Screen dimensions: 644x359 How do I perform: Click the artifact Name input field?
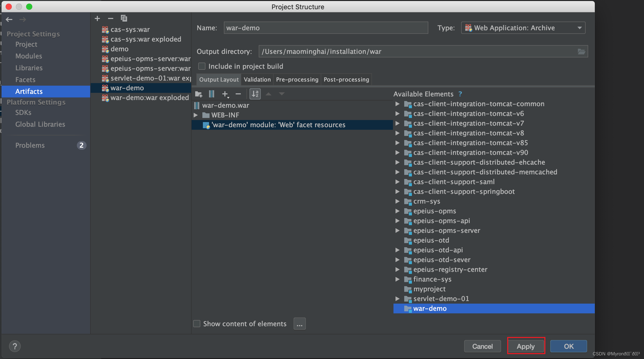tap(326, 28)
